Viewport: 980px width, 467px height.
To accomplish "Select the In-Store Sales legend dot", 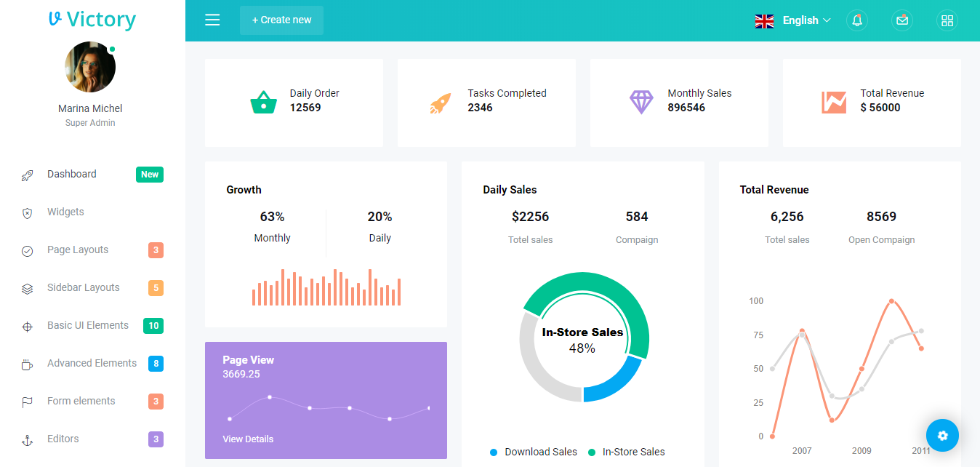I will point(591,452).
